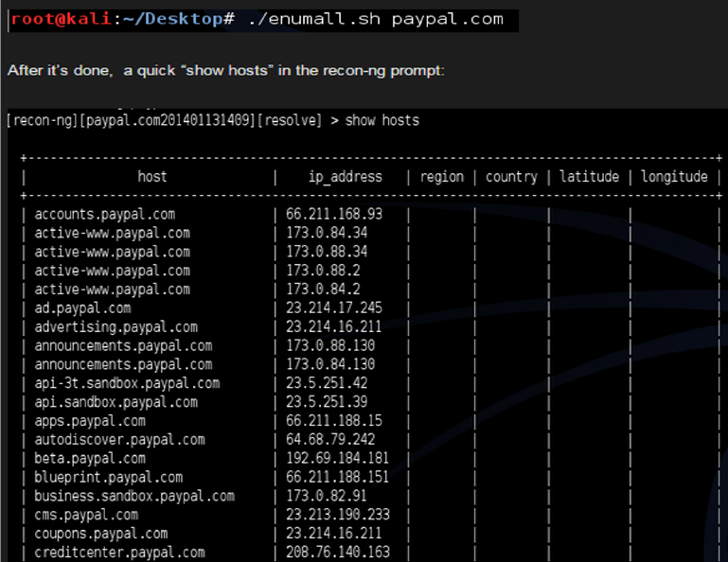Select IP address 66.211.188.15
The height and width of the screenshot is (562, 728).
(334, 420)
